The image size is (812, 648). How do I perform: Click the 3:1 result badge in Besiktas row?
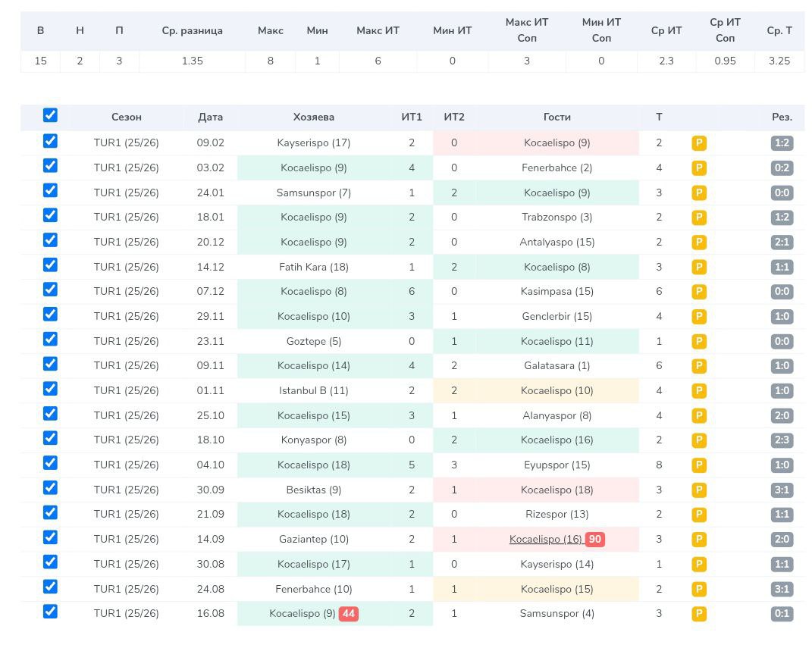point(782,490)
